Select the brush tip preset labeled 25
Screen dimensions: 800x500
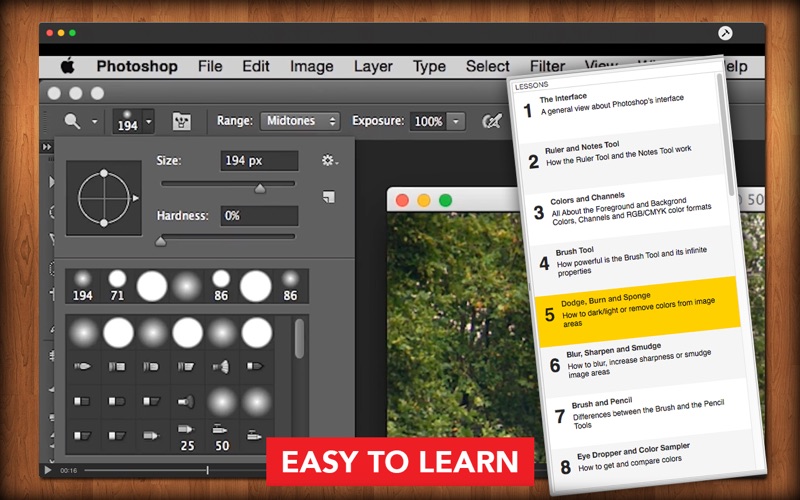point(187,437)
